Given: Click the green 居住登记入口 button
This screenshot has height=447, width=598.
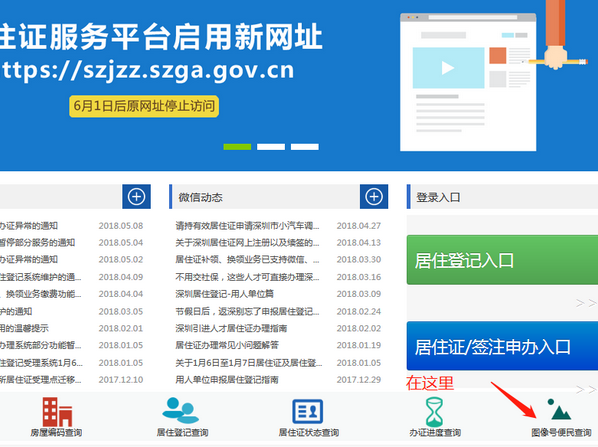Looking at the screenshot, I should coord(502,260).
